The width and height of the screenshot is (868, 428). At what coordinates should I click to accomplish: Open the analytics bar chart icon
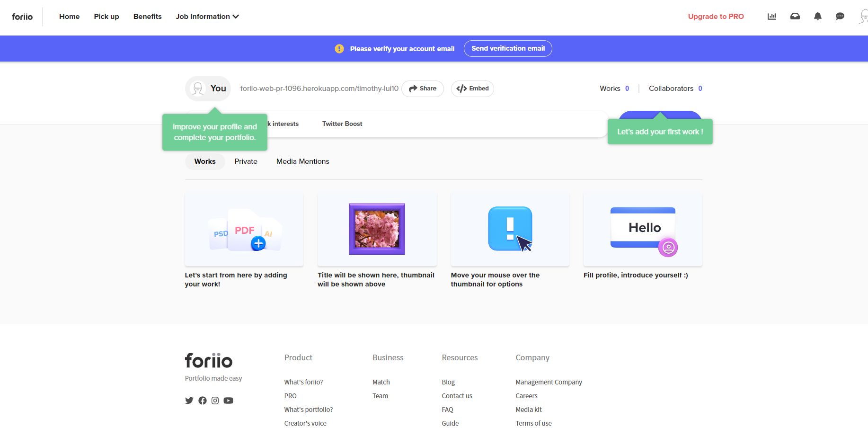771,17
